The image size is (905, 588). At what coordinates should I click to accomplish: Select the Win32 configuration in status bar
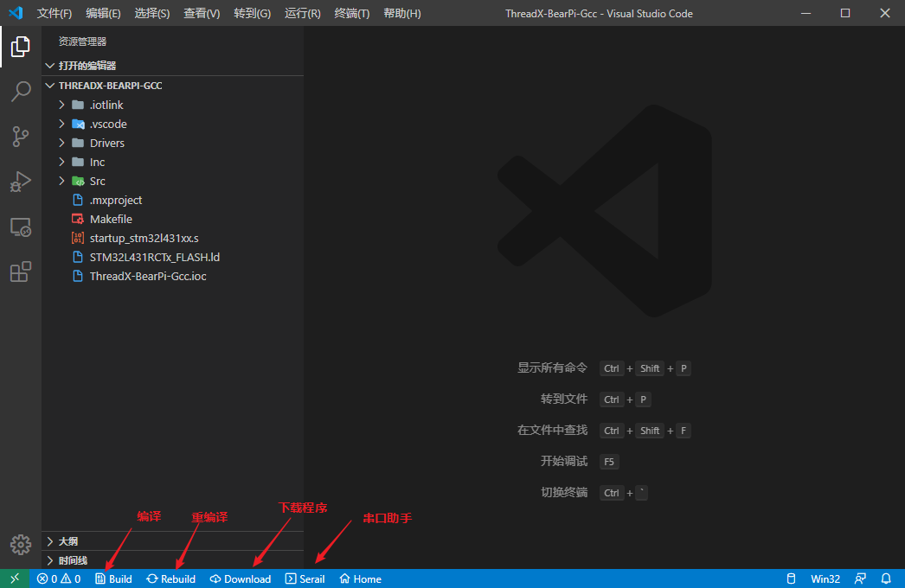click(x=825, y=578)
